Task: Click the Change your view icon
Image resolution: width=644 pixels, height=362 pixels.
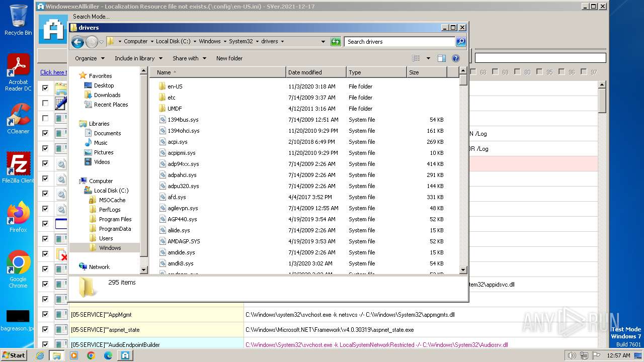Action: click(x=416, y=58)
